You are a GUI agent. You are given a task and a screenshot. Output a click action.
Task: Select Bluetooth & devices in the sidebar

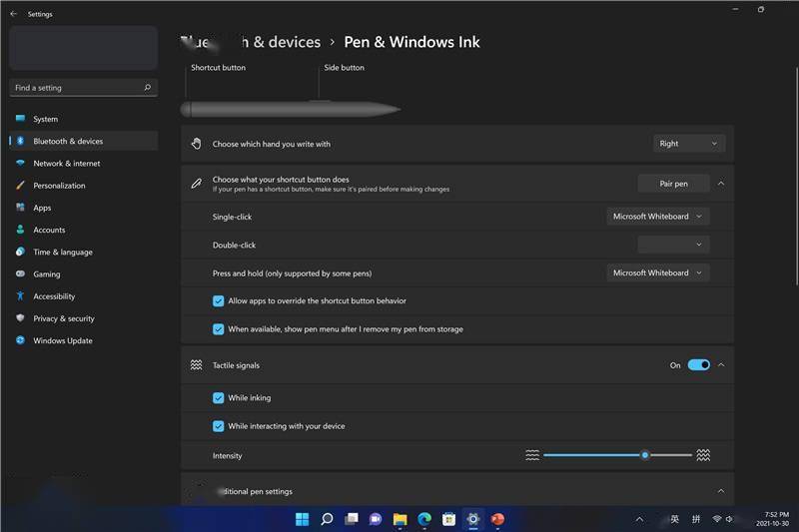84,141
